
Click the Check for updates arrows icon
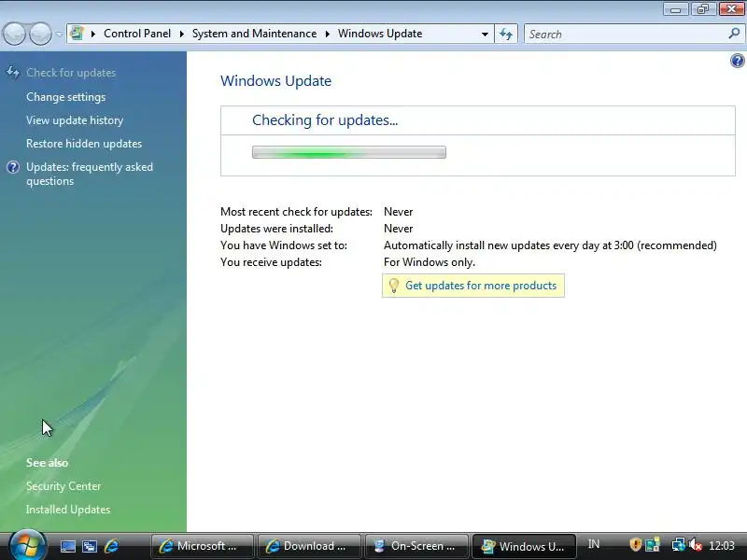(13, 73)
